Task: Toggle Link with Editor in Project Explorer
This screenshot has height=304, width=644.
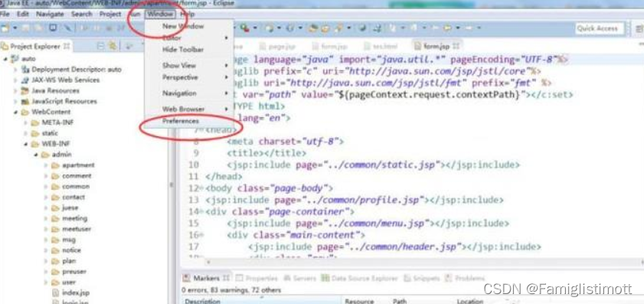Action: [112, 47]
